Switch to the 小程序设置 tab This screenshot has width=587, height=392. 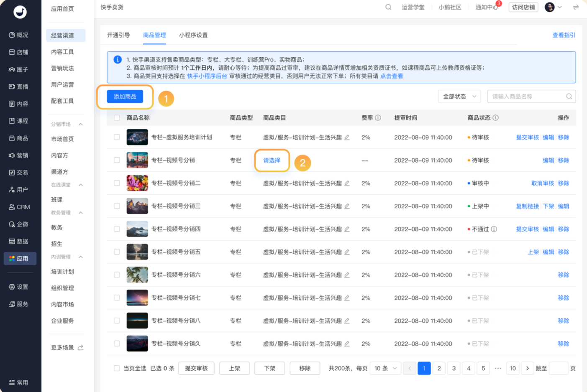pyautogui.click(x=193, y=35)
